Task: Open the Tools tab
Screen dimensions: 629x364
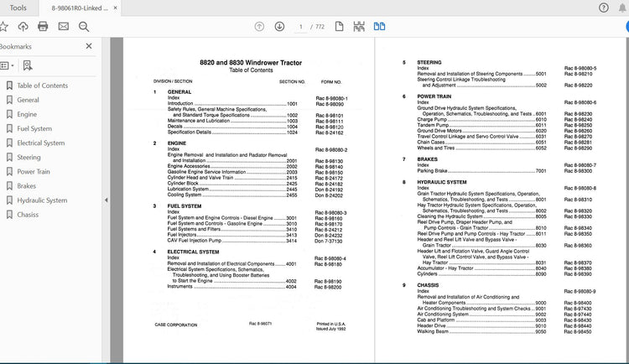Action: [x=18, y=8]
